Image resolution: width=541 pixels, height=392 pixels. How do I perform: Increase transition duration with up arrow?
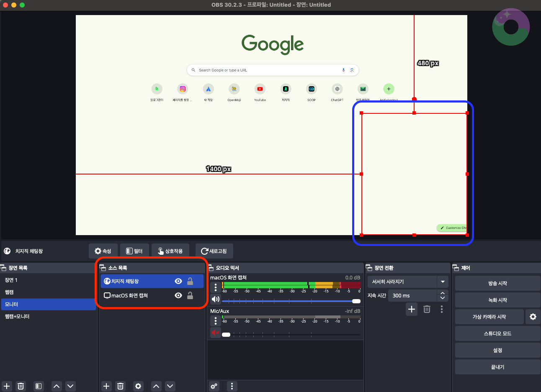coord(443,293)
